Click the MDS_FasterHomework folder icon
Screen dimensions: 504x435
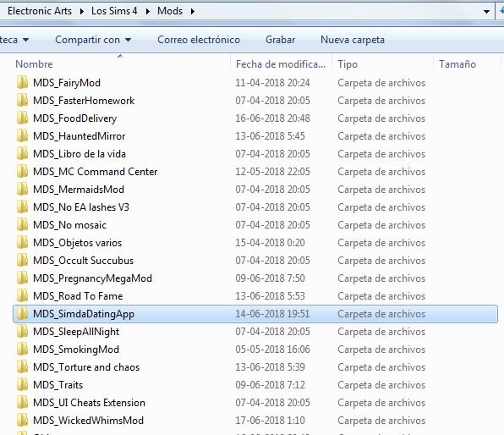[x=22, y=101]
